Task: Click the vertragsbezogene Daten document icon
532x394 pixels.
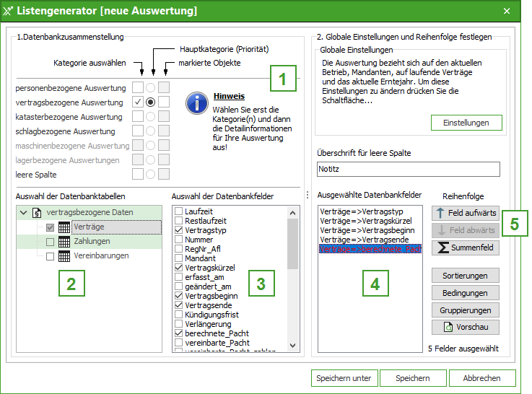Action: (x=38, y=213)
